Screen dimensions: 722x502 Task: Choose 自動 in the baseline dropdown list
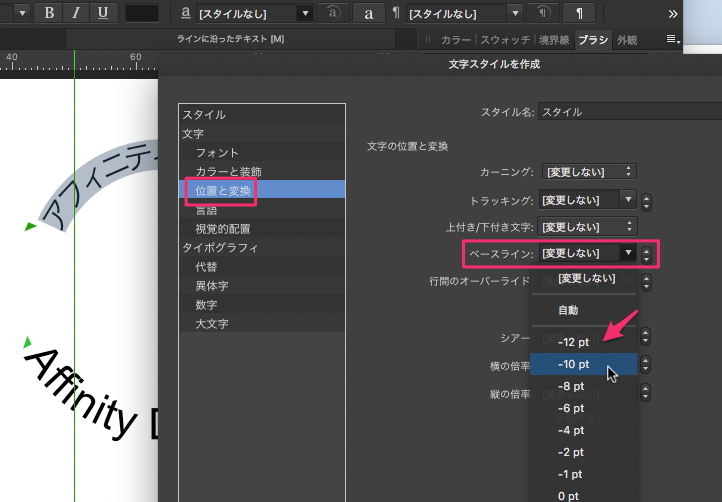[x=568, y=310]
